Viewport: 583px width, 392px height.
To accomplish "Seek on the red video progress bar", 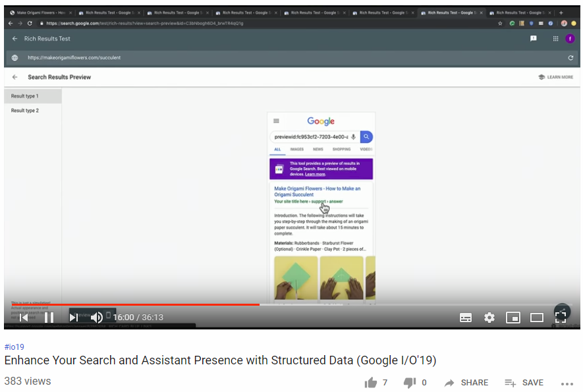I will pos(135,304).
